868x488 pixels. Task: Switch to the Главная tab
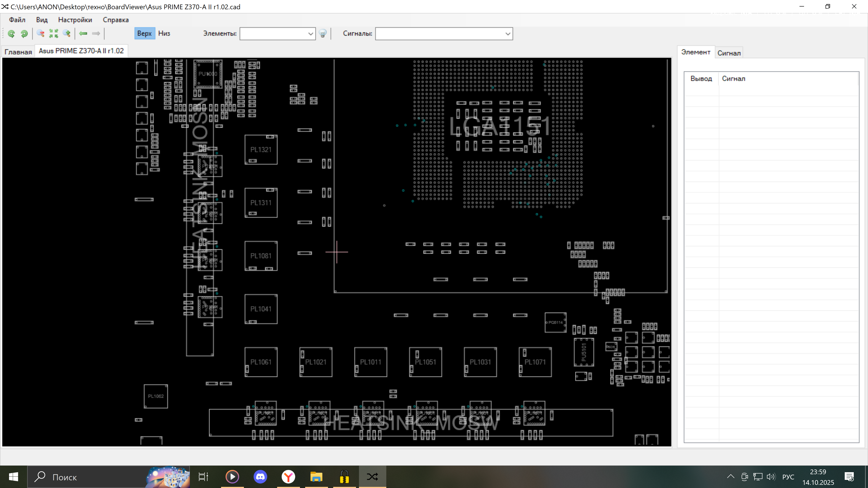pyautogui.click(x=18, y=52)
